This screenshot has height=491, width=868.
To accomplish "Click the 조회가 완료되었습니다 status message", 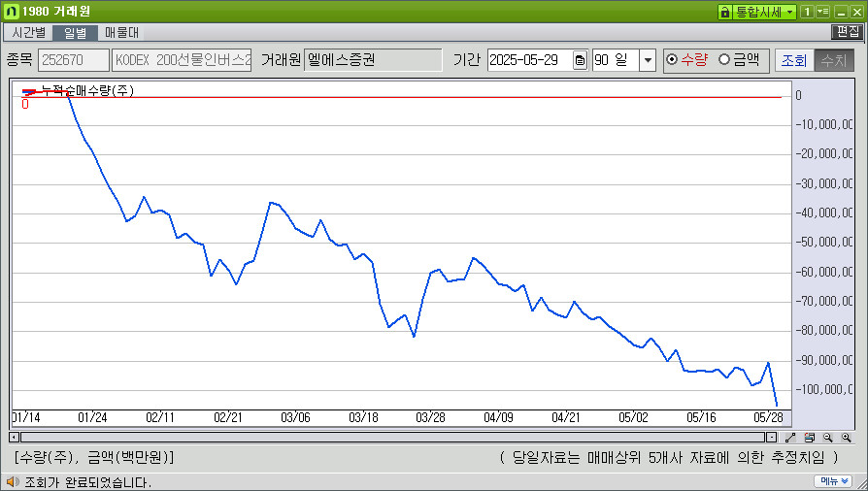I will [x=87, y=482].
